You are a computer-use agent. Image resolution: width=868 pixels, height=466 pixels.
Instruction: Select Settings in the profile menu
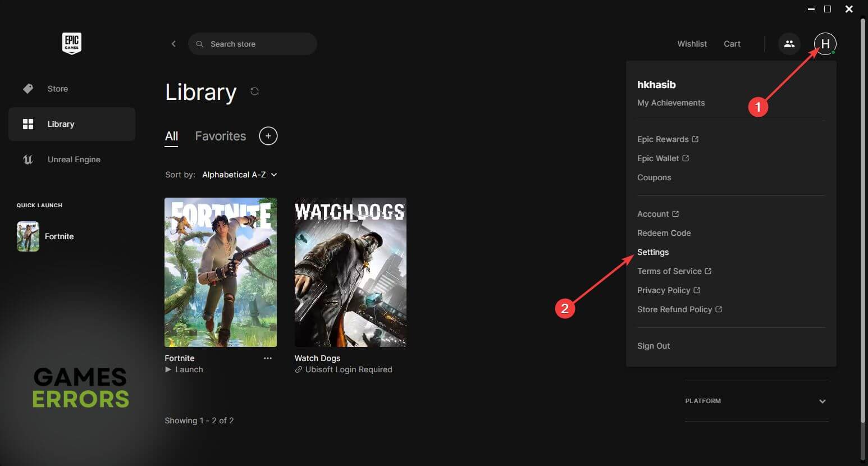coord(653,252)
